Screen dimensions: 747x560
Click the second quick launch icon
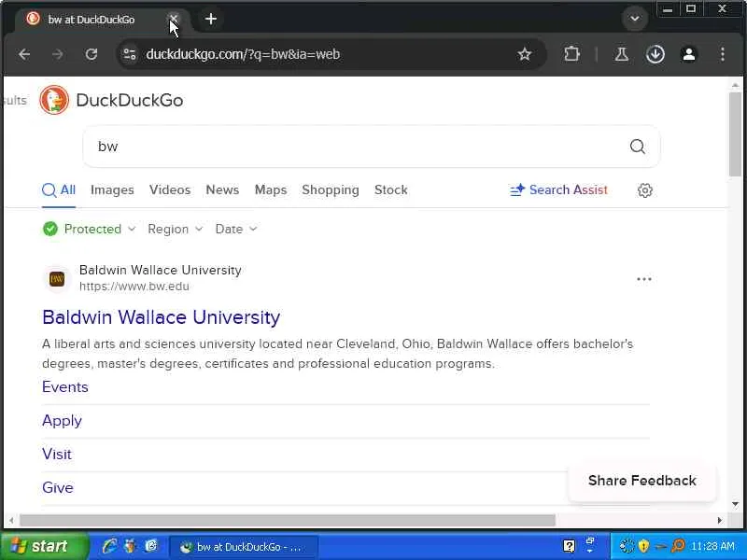tap(130, 546)
